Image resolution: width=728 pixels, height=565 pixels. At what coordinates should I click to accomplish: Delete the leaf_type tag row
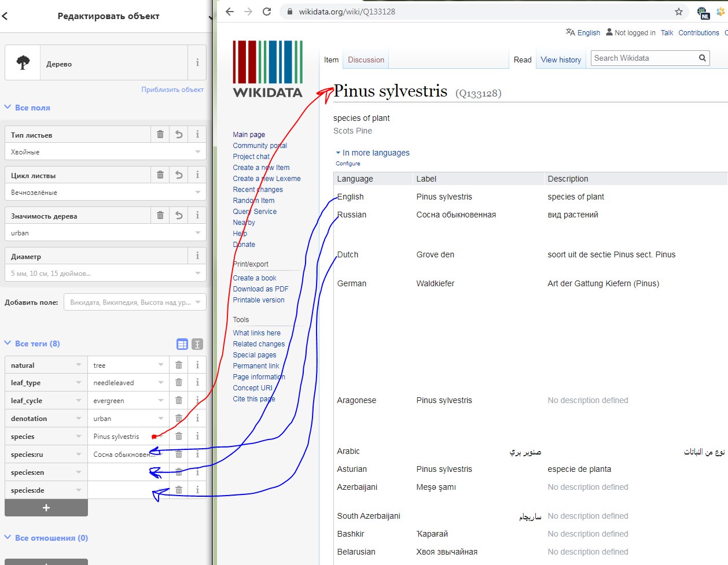pos(179,382)
